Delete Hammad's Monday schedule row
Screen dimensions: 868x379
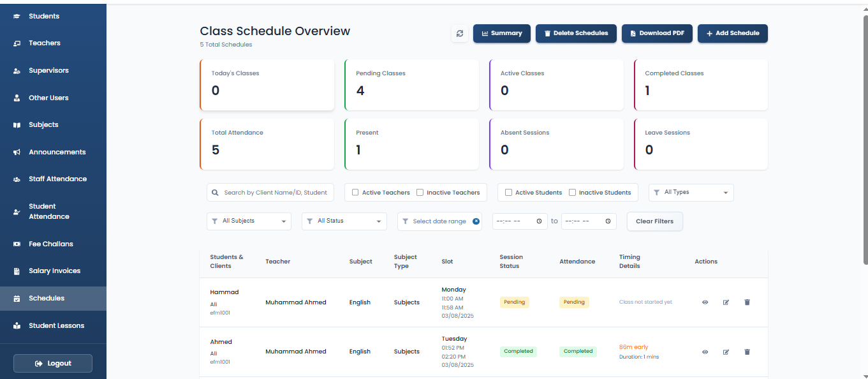pos(747,302)
